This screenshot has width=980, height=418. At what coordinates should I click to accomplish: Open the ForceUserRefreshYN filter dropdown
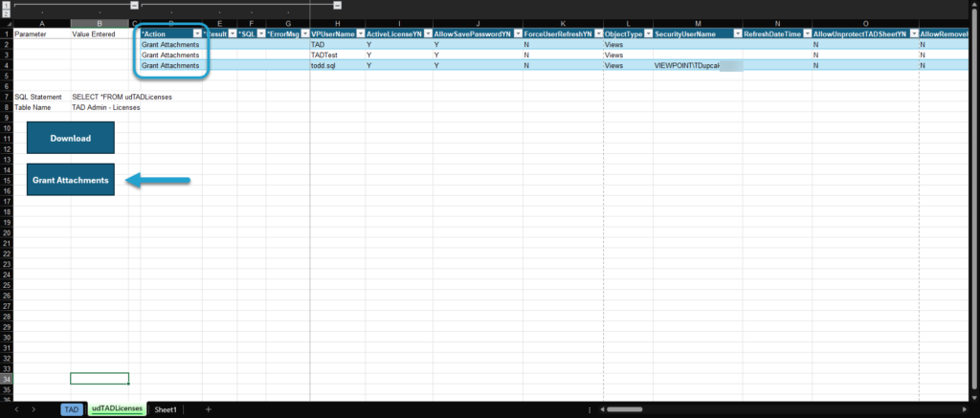(597, 33)
